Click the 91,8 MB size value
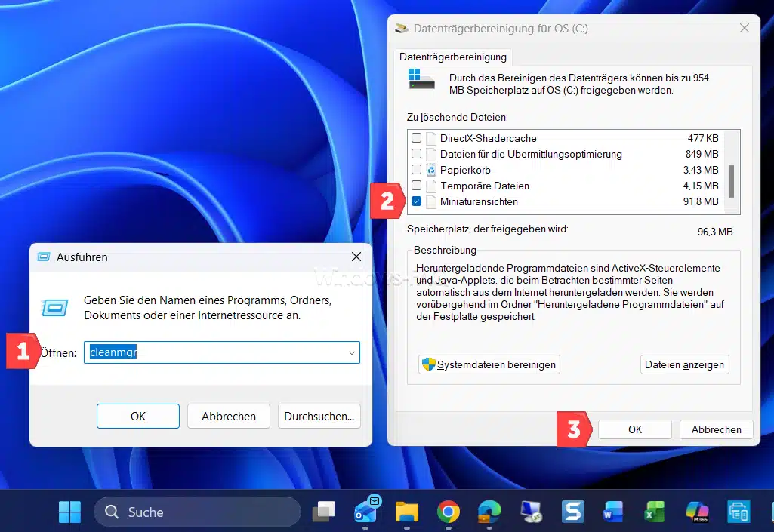This screenshot has height=532, width=774. (x=701, y=201)
